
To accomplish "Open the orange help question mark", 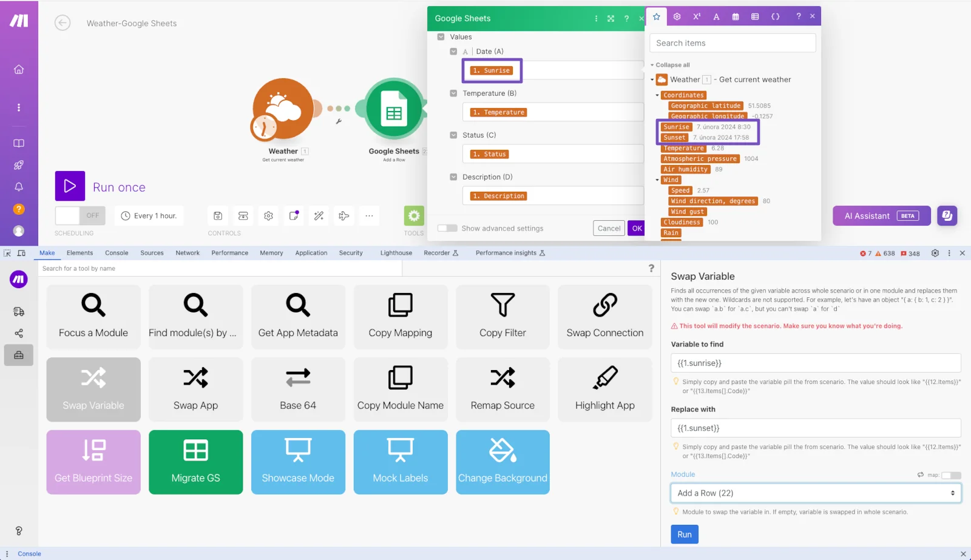I will (x=19, y=209).
